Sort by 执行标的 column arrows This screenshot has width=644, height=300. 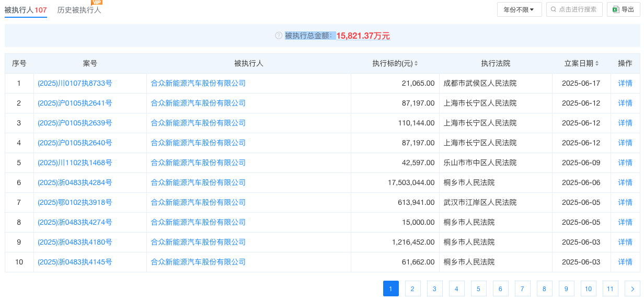[416, 64]
